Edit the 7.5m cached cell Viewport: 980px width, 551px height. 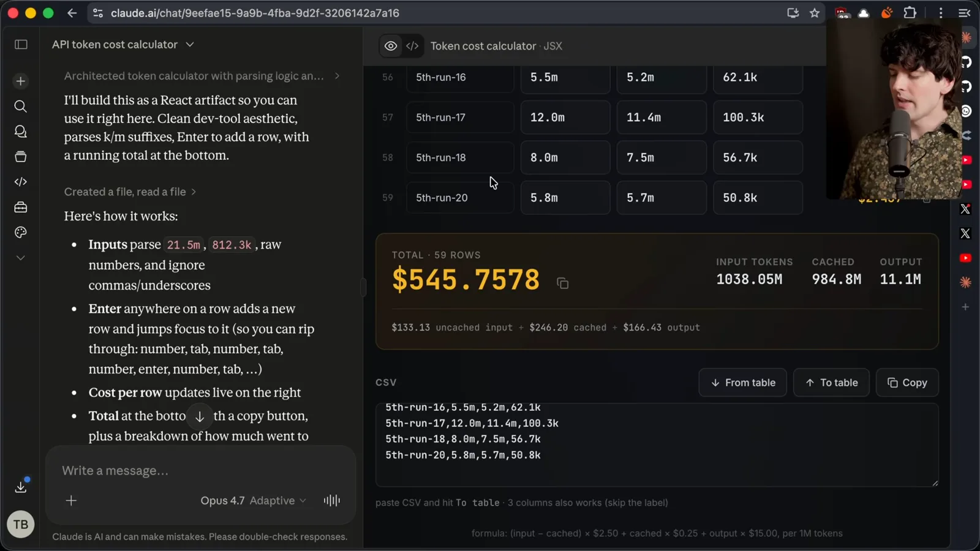coord(661,158)
